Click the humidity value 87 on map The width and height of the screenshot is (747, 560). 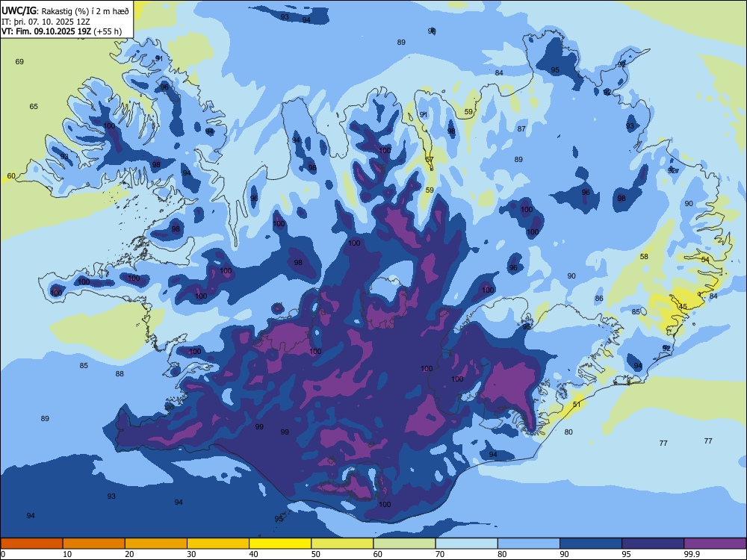521,128
